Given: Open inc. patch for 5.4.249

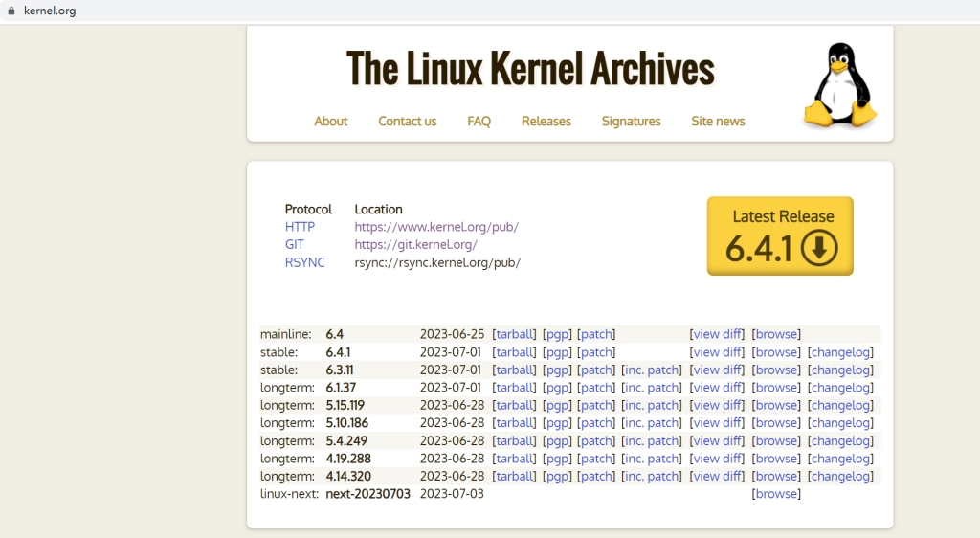Looking at the screenshot, I should [651, 441].
